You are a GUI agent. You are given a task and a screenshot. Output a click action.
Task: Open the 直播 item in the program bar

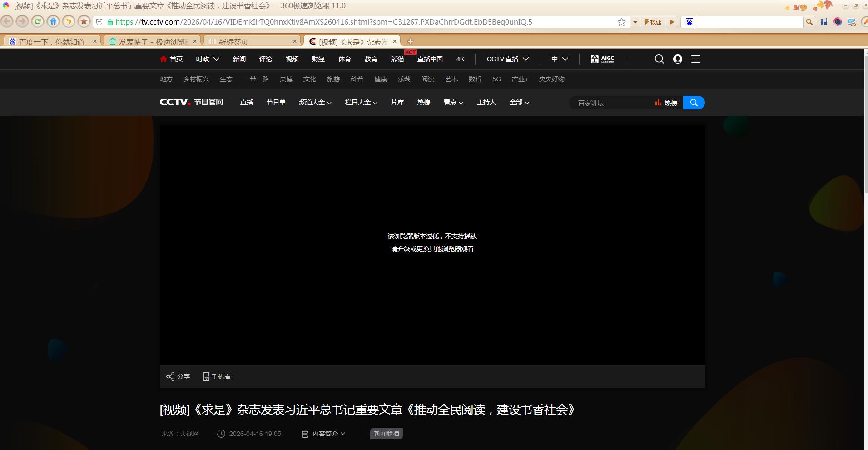pos(247,102)
